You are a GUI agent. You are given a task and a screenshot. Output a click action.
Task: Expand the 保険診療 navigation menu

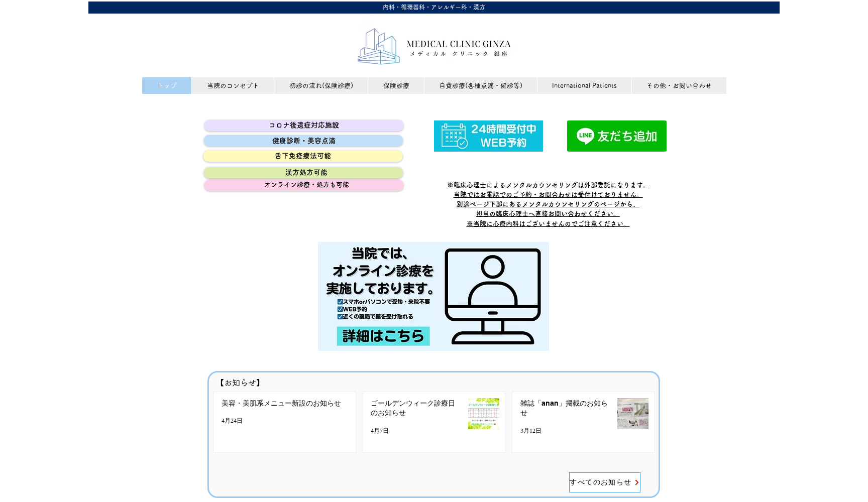click(396, 86)
